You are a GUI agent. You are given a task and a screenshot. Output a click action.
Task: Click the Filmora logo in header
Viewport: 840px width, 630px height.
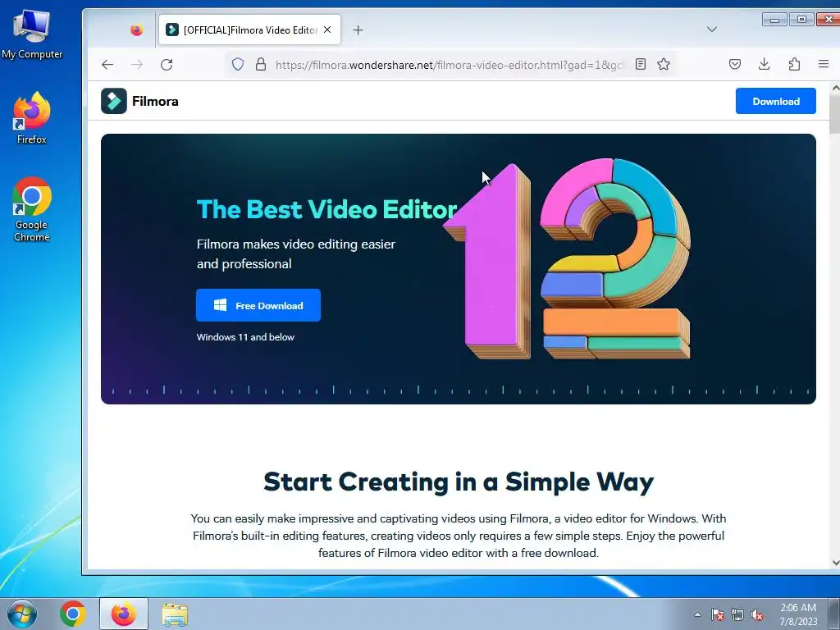139,101
